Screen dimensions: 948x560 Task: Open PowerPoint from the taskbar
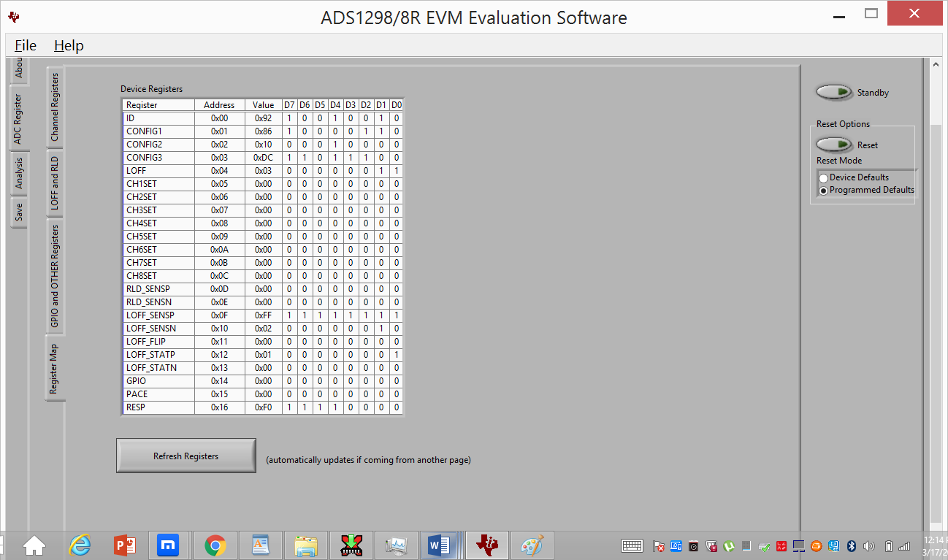tap(124, 545)
